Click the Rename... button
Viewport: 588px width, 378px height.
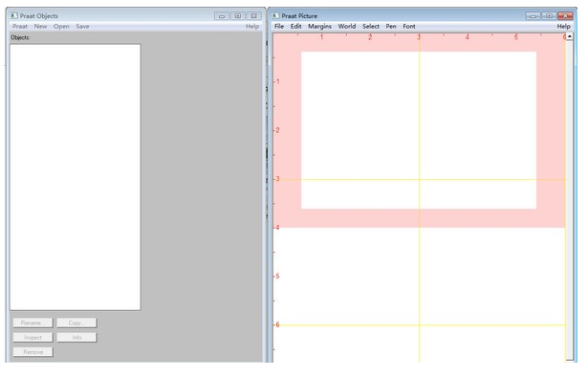[x=33, y=322]
